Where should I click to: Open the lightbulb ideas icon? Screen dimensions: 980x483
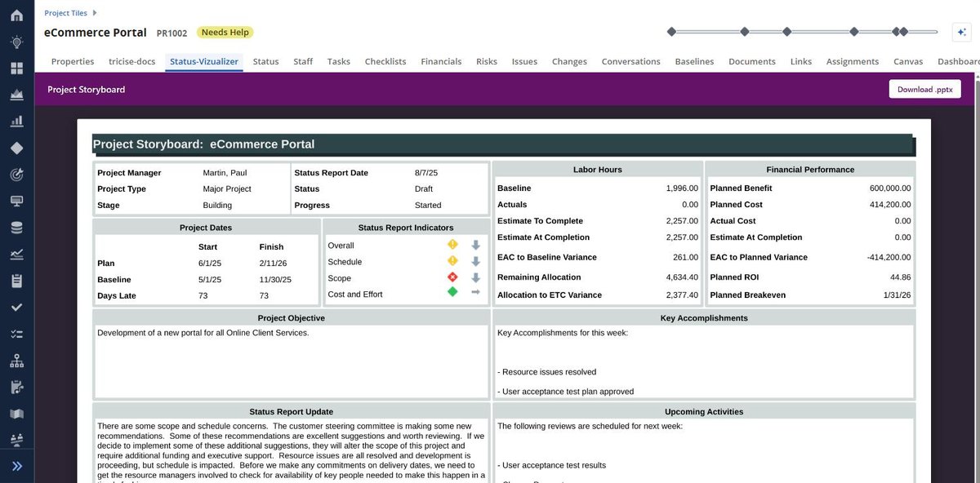point(16,42)
